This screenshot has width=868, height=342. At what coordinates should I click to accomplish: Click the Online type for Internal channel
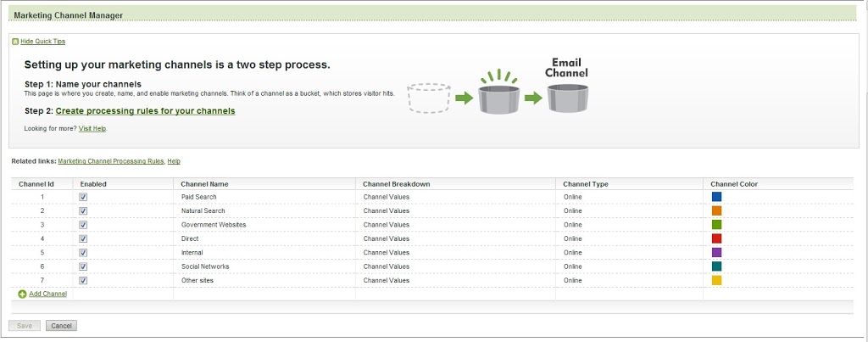[x=572, y=252]
